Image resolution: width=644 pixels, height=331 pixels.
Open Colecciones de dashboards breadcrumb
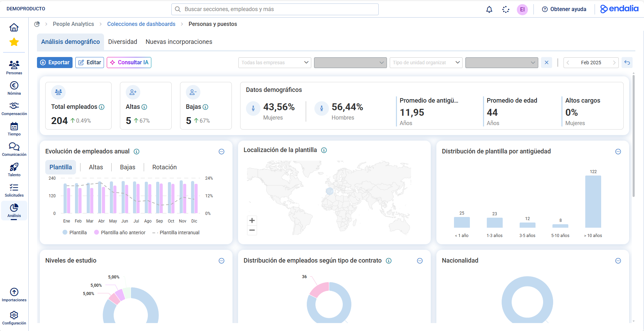tap(141, 24)
